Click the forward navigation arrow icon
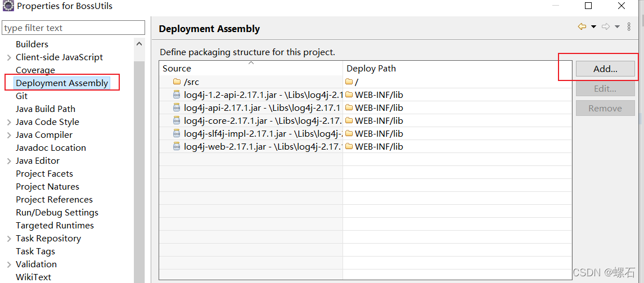Screen dimensions: 644x283 pyautogui.click(x=605, y=26)
